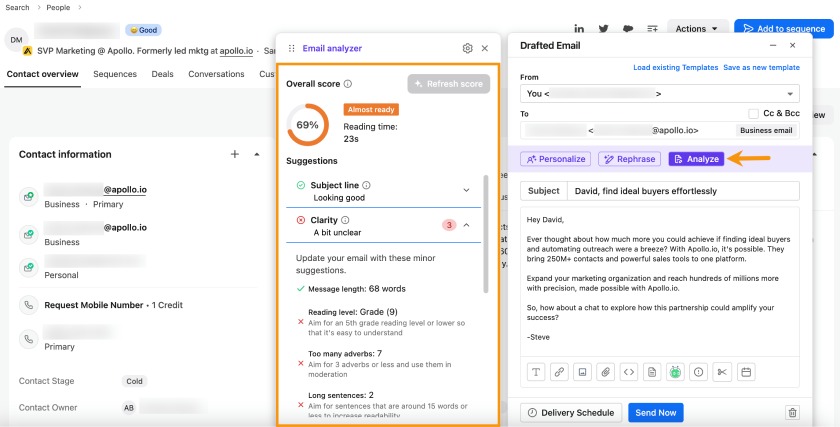Screen dimensions: 840x427
Task: Insert a hyperlink via link icon
Action: point(559,372)
